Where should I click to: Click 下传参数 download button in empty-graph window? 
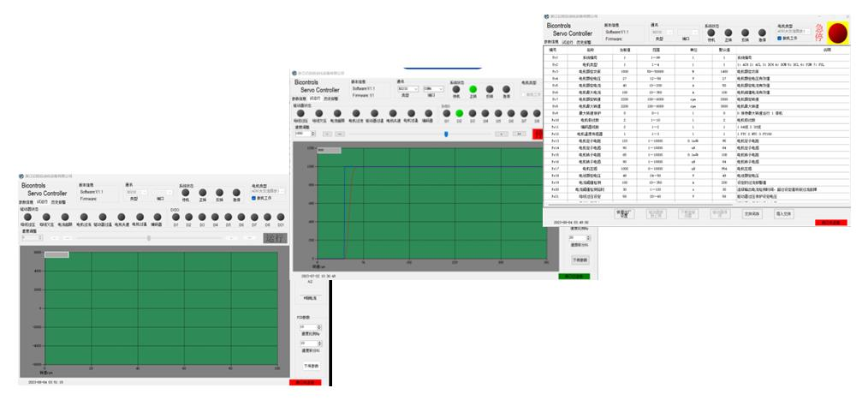(312, 367)
